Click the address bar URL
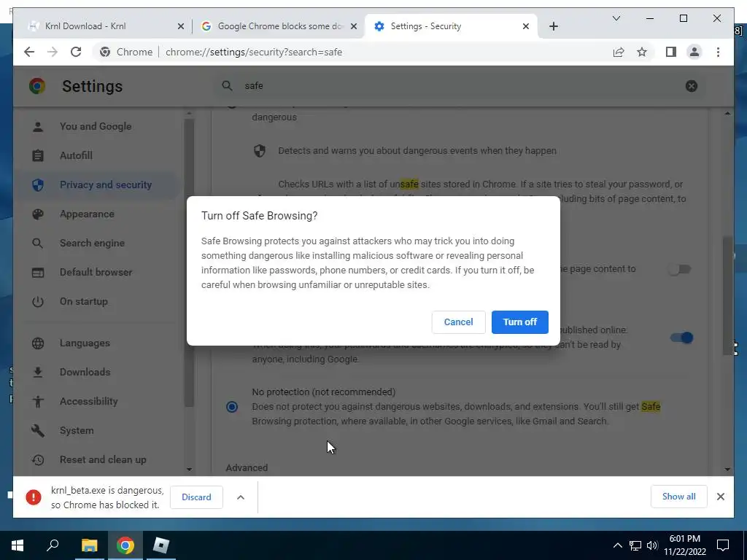 (254, 52)
